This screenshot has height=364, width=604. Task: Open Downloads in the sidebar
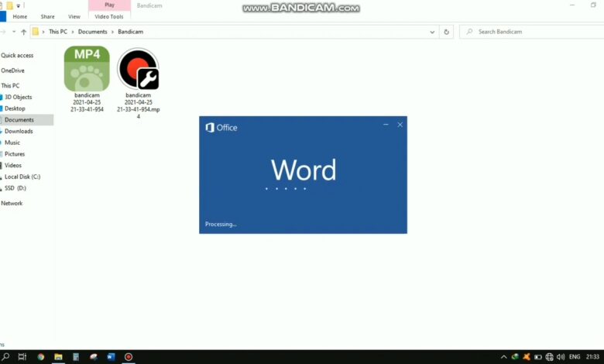[19, 132]
